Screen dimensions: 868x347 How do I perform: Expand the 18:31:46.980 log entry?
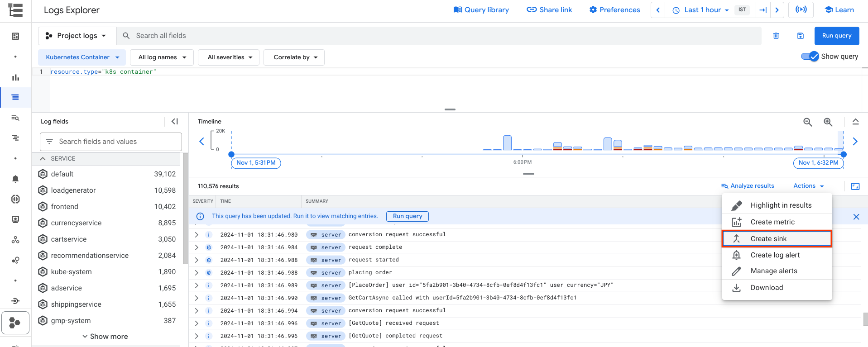pos(197,235)
